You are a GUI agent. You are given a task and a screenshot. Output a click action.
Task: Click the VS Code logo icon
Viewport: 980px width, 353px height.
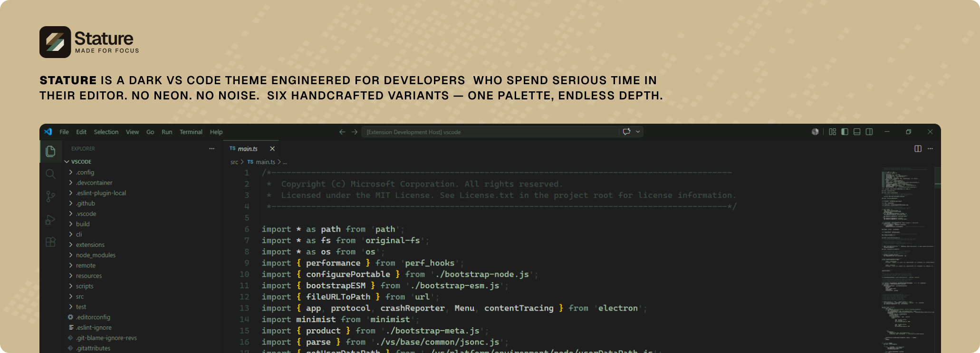(x=48, y=132)
